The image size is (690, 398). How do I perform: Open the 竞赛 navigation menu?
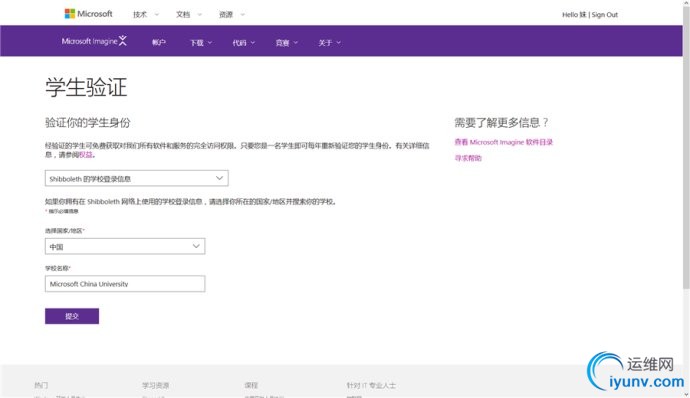point(286,43)
